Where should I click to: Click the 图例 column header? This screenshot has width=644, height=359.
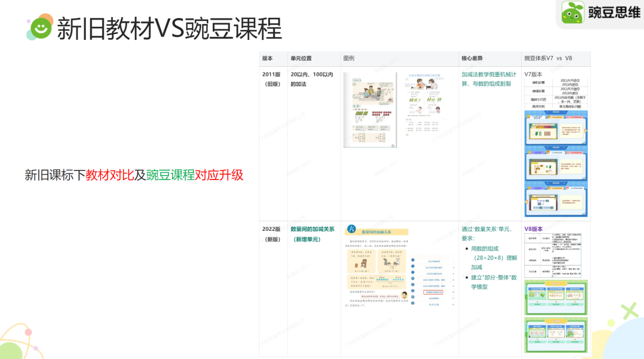coord(349,58)
